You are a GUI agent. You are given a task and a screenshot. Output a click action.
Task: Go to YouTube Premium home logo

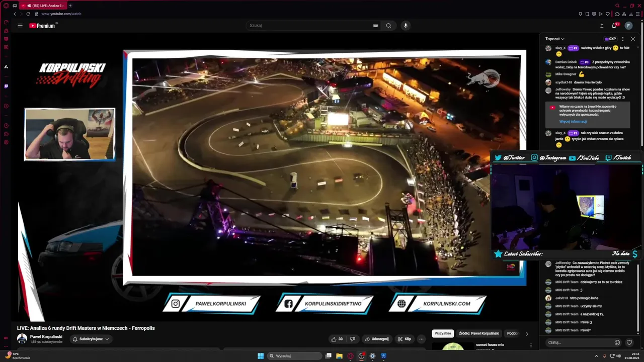coord(43,26)
